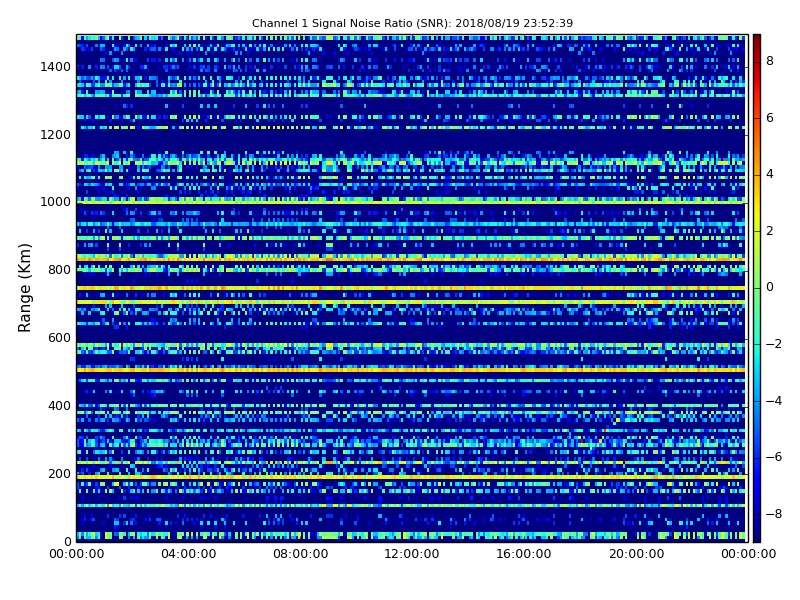Click the colorbar value 8 label

770,61
